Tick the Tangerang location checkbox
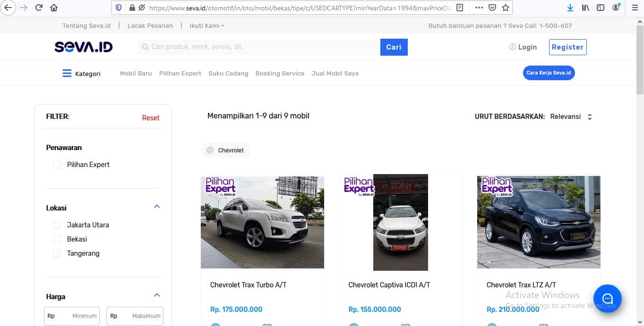644x326 pixels. pos(57,253)
